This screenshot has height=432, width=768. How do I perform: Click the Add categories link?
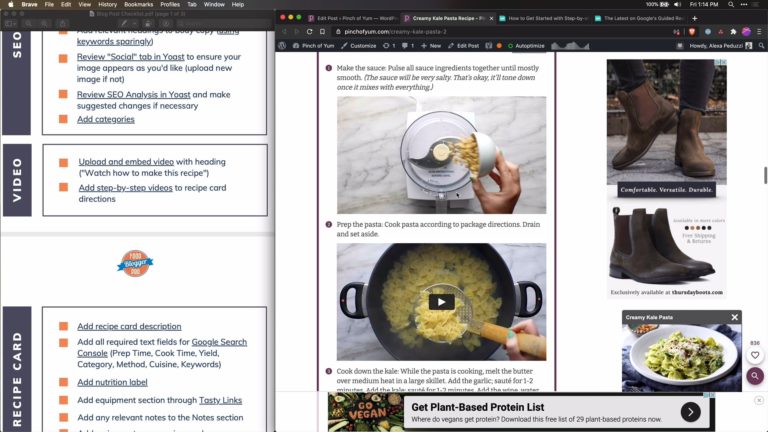click(105, 119)
